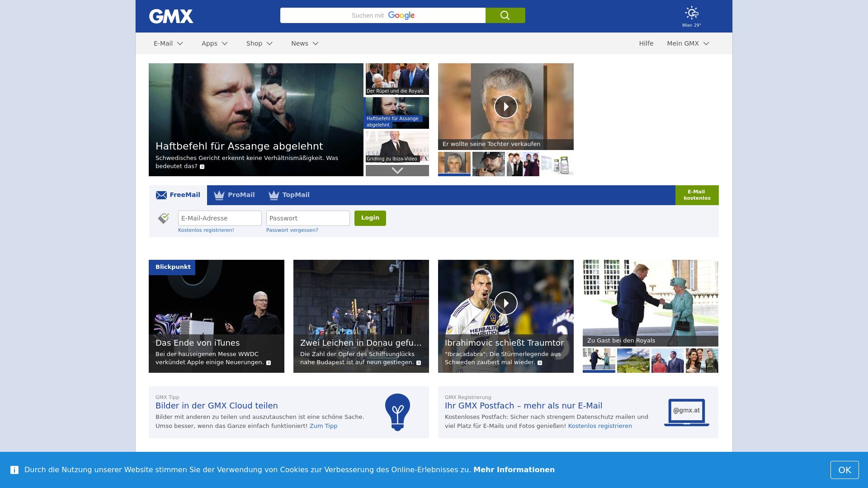Open the Hilfe link
The height and width of the screenshot is (488, 868).
point(646,43)
